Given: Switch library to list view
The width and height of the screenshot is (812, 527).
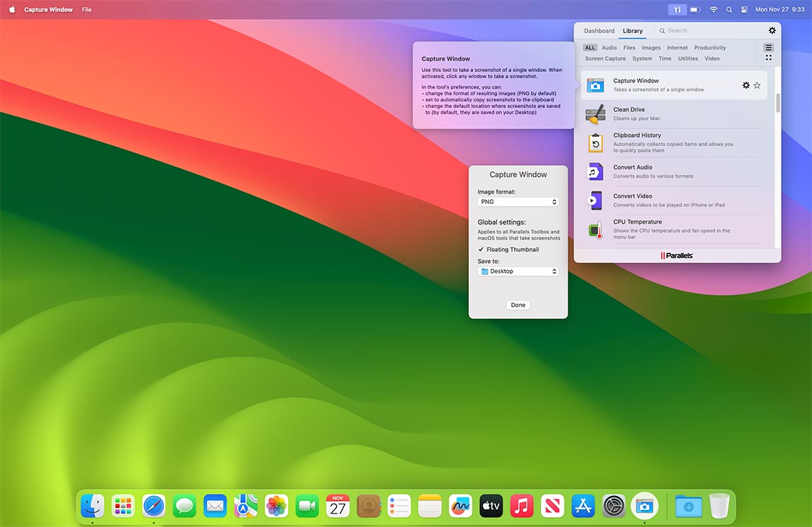Looking at the screenshot, I should click(768, 47).
